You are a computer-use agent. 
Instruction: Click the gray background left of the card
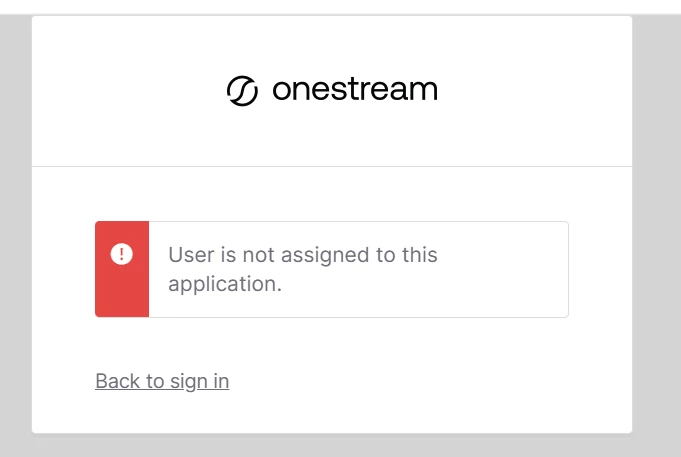pyautogui.click(x=16, y=235)
